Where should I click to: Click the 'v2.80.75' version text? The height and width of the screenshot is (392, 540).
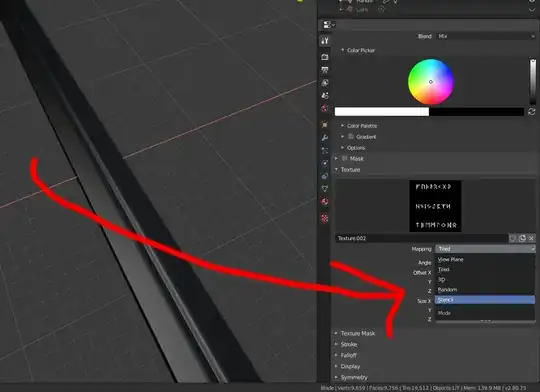coord(516,388)
